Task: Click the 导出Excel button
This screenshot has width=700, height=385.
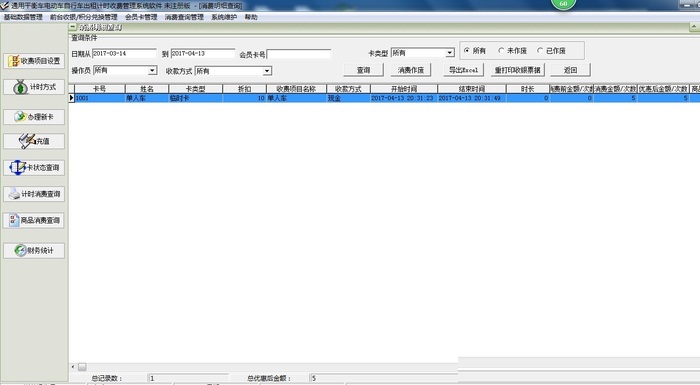Action: coord(463,70)
